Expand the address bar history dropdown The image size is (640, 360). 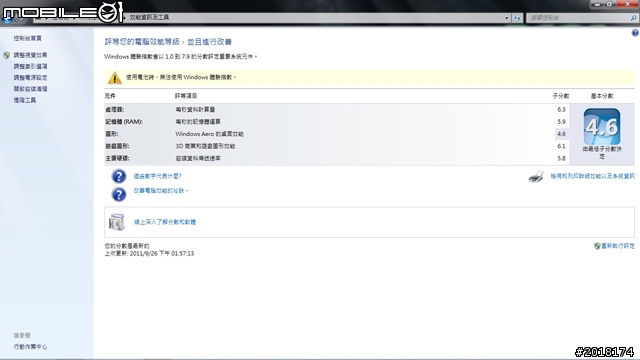point(507,18)
